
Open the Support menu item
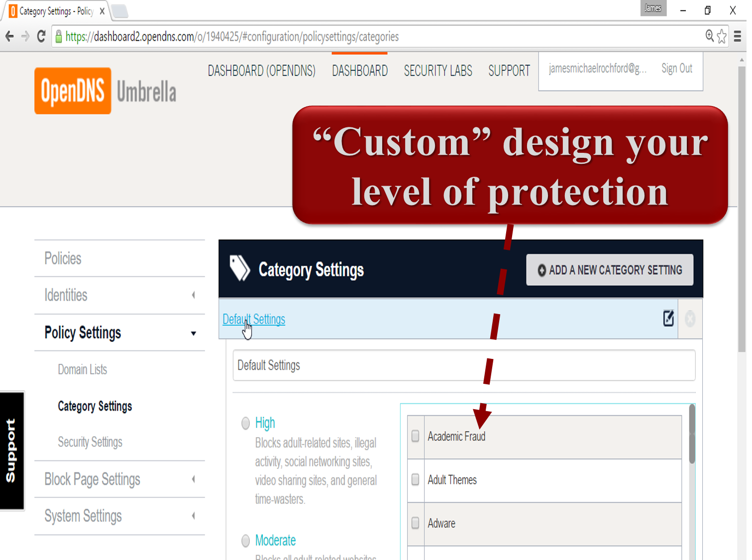[509, 71]
